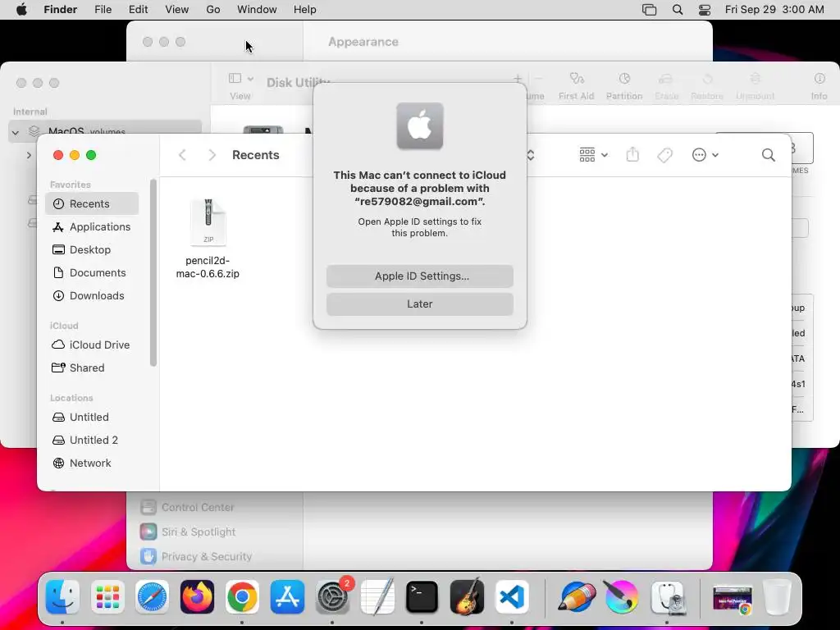Screen dimensions: 840x630
Task: Open App Store from the Dock
Action: pyautogui.click(x=287, y=597)
